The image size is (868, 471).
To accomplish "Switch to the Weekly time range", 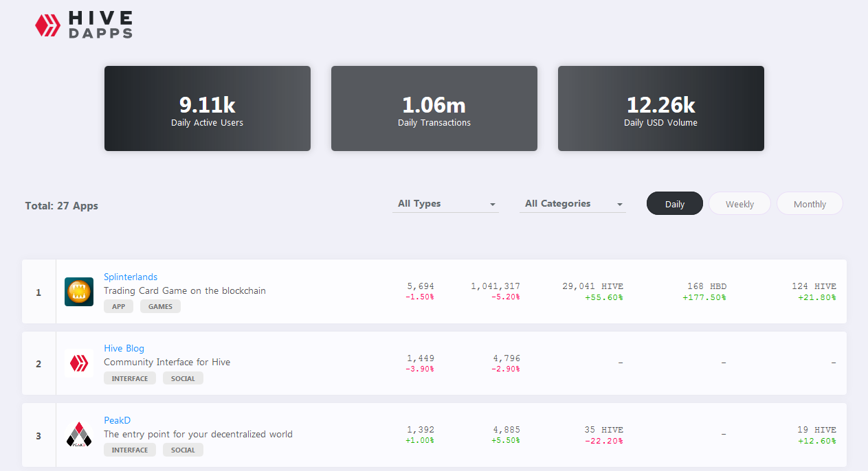I will [x=739, y=204].
